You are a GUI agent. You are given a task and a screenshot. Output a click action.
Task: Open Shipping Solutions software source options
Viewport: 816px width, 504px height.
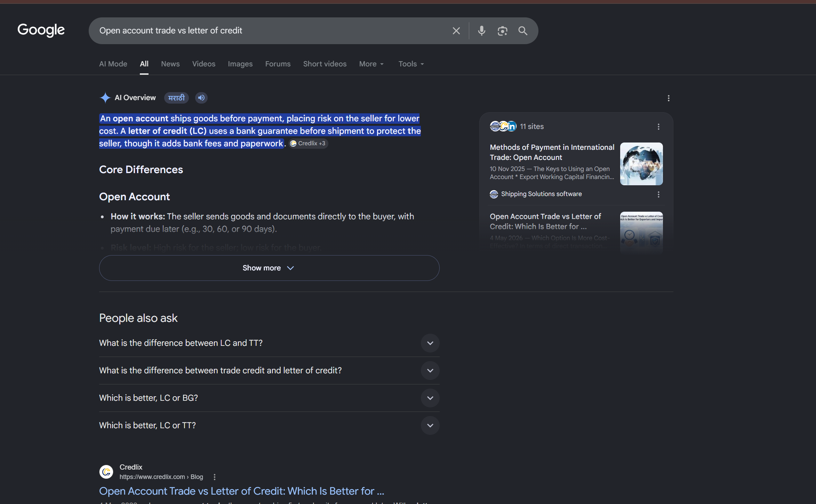pos(658,195)
